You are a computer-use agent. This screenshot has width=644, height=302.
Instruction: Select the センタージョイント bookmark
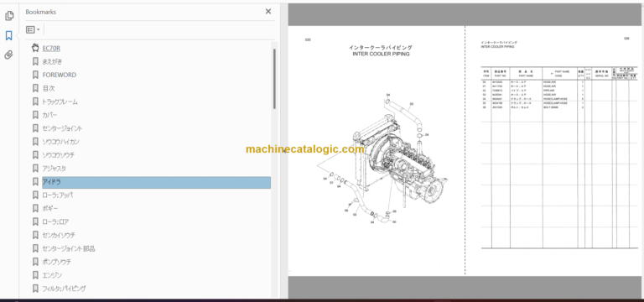[x=62, y=128]
